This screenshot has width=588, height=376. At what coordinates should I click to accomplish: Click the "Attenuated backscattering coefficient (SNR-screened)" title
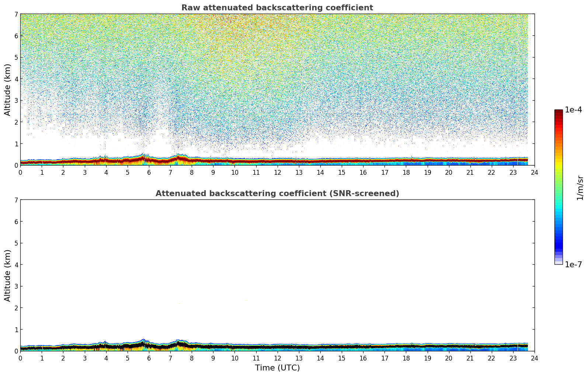277,194
